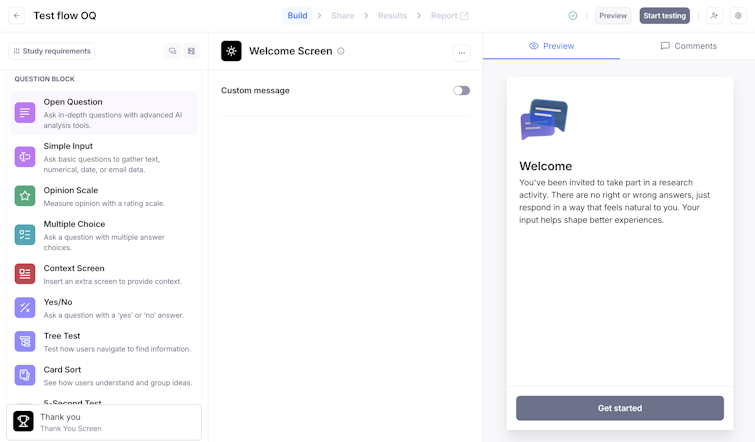
Task: Click the Start testing button
Action: (x=664, y=16)
